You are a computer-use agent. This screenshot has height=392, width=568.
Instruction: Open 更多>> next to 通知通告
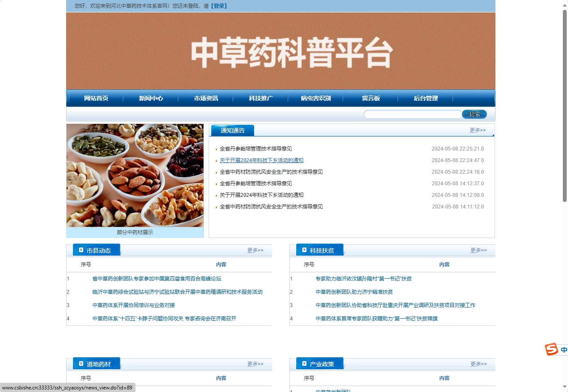477,130
